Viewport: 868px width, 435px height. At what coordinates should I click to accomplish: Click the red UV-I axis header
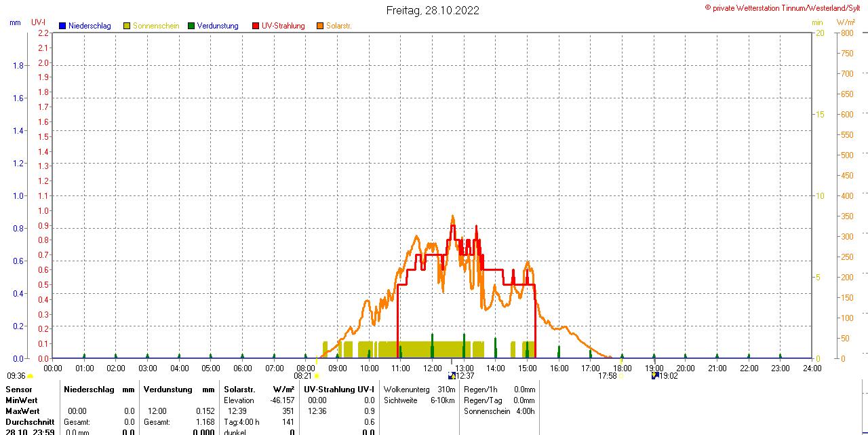click(x=38, y=22)
